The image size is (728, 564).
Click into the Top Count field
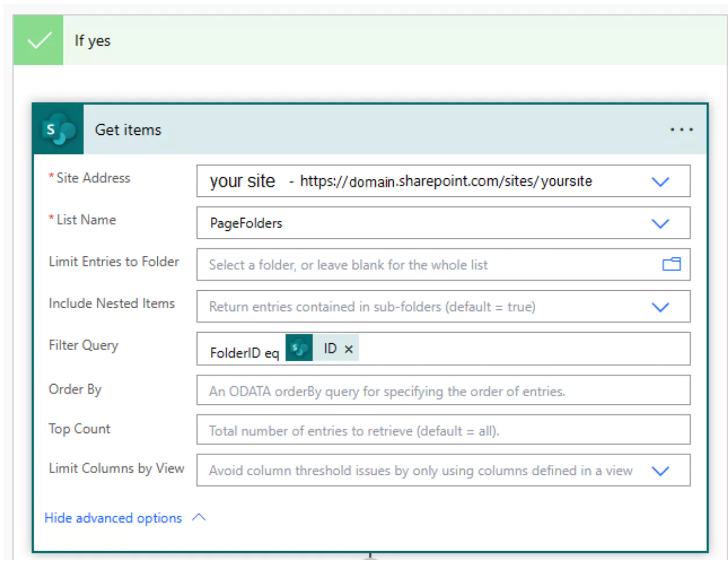[x=443, y=430]
